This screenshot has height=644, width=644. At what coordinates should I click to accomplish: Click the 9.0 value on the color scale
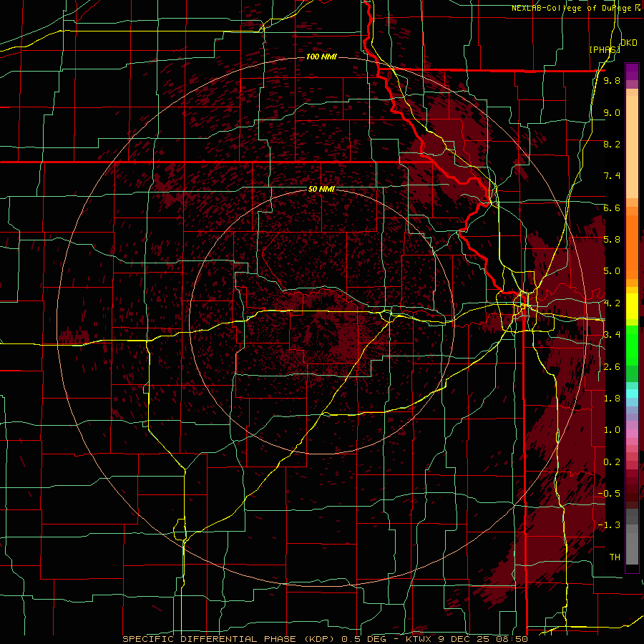612,113
